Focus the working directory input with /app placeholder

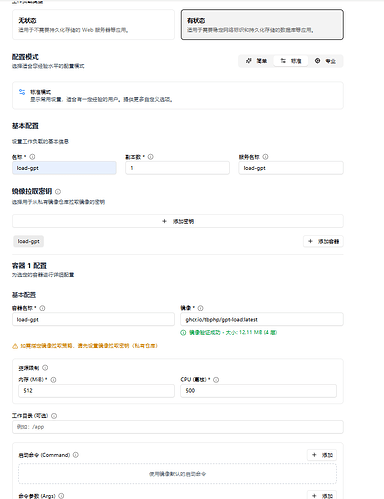pos(178,427)
